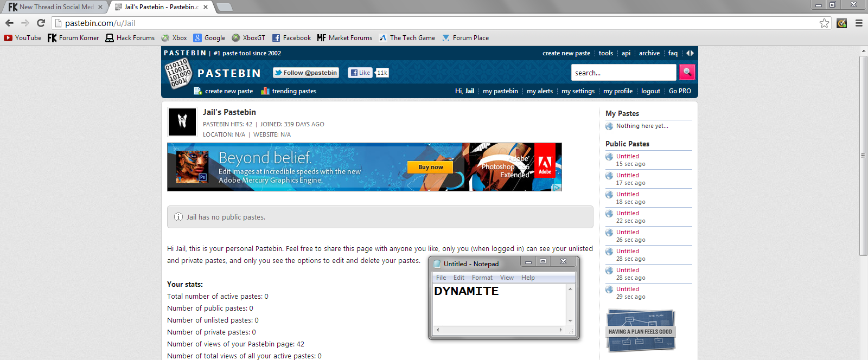The width and height of the screenshot is (868, 360).
Task: Open the tools link
Action: [x=606, y=53]
